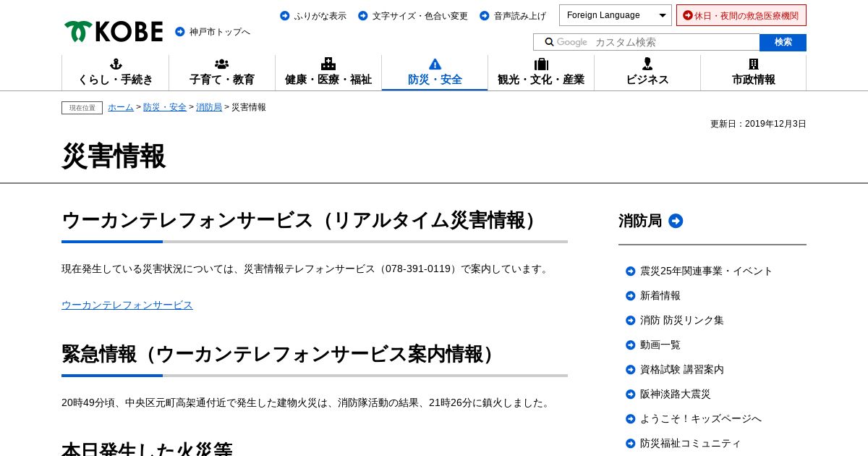Open 消防 防災リンク集 link

[x=682, y=321]
